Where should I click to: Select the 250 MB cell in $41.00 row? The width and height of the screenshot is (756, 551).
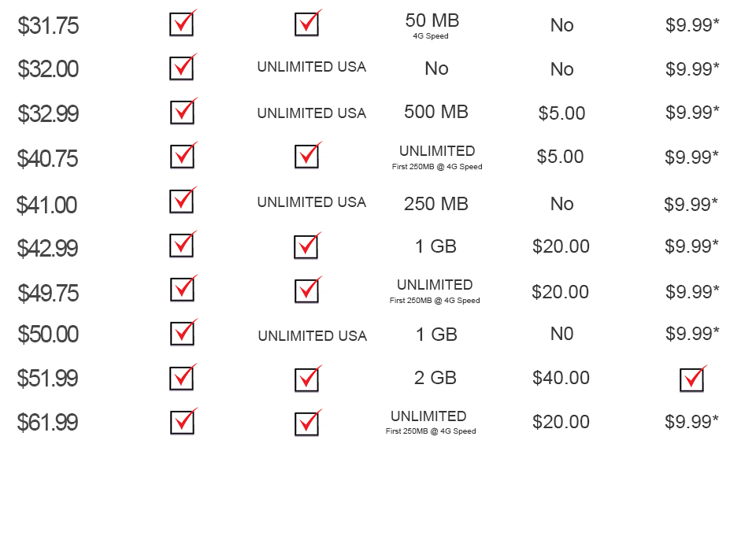[x=435, y=204]
